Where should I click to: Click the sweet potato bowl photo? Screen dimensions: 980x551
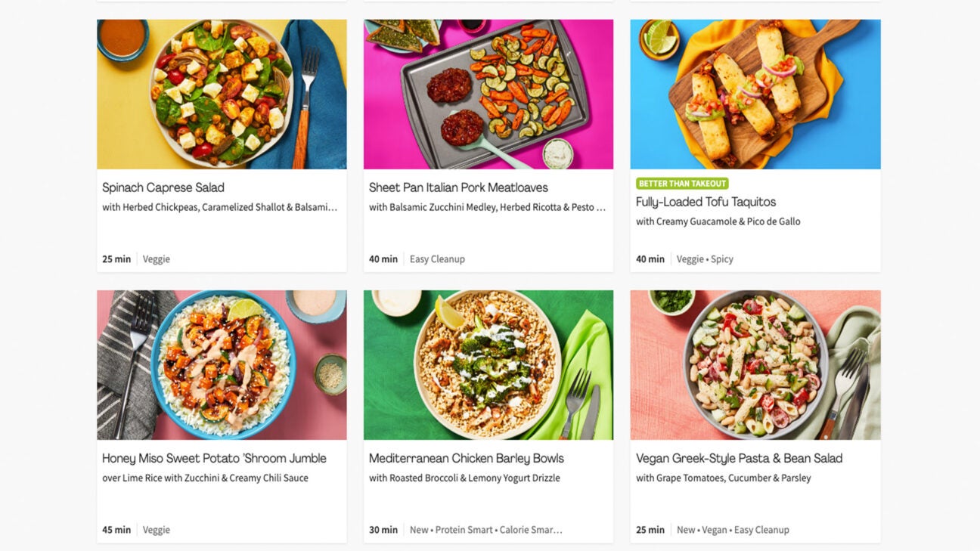(221, 365)
